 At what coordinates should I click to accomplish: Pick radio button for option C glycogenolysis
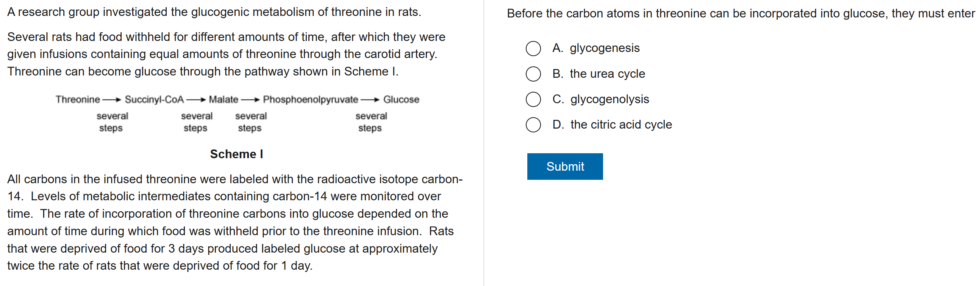533,99
